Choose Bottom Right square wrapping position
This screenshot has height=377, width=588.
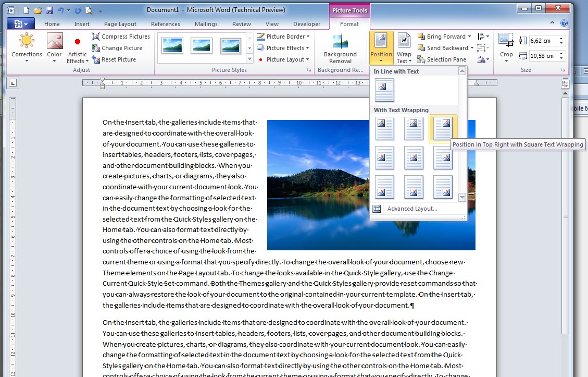click(x=443, y=187)
